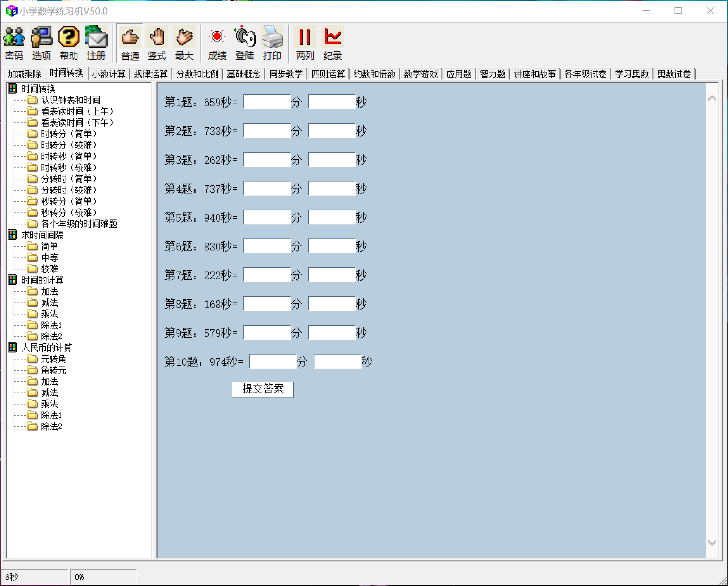Click folder icon beside 各个年级的时间难题
The height and width of the screenshot is (586, 728).
tap(32, 224)
